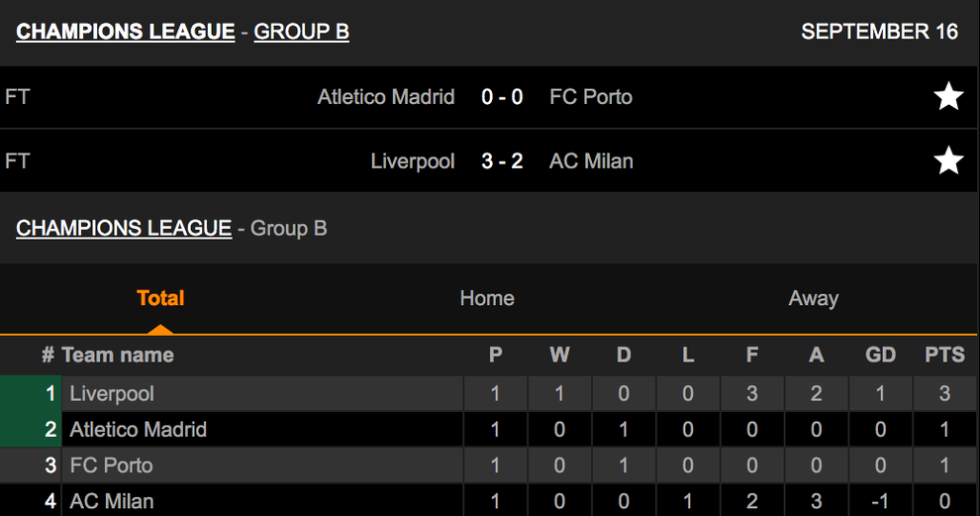Click FC Porto team name in match

pyautogui.click(x=591, y=97)
